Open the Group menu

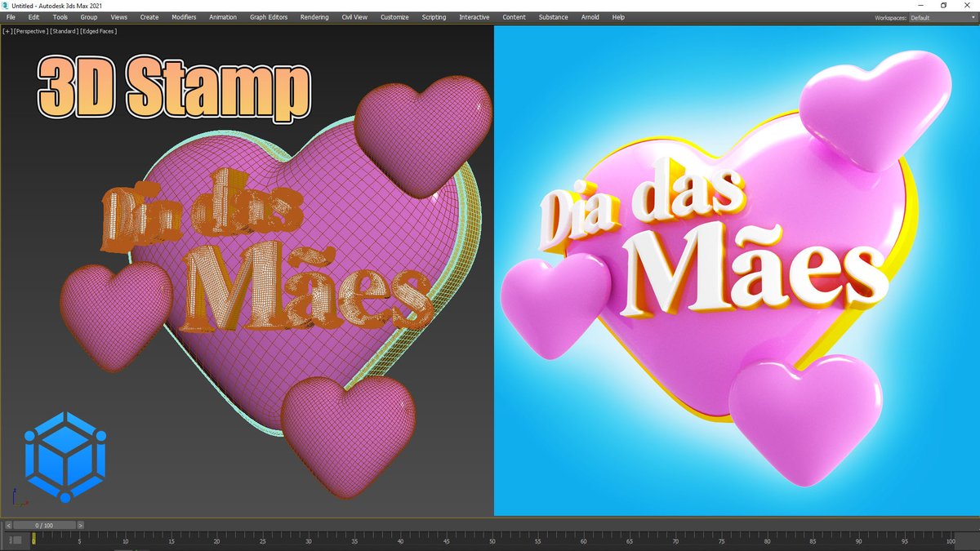(89, 17)
